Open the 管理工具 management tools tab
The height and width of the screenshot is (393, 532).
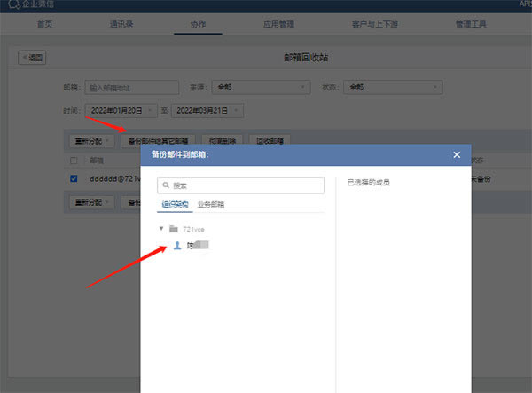(471, 24)
